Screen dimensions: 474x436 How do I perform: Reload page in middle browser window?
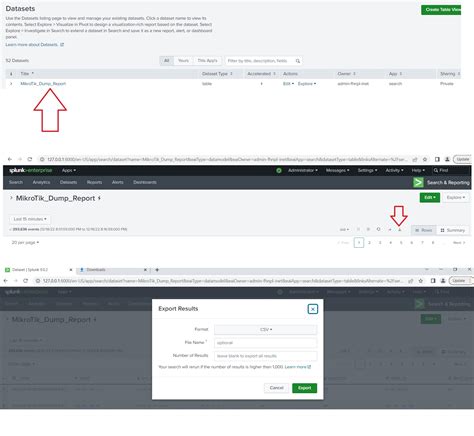(30, 159)
